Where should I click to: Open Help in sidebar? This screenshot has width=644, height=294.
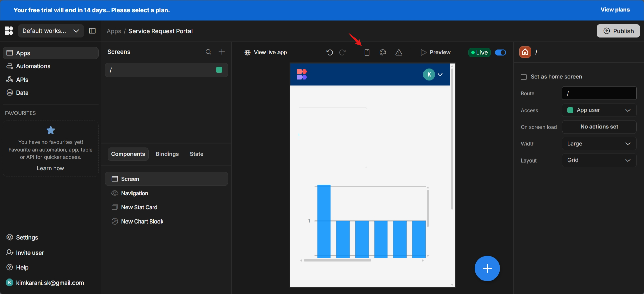22,267
